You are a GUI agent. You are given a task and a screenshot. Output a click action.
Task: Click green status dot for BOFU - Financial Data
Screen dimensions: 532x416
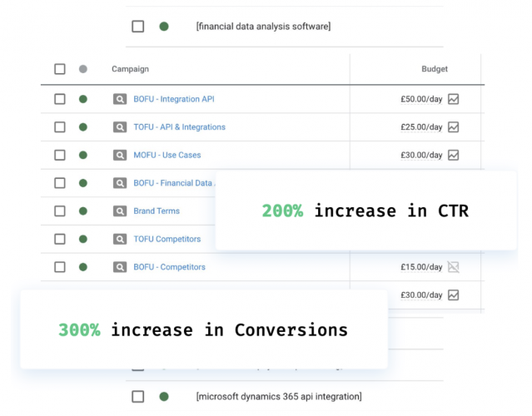[x=83, y=183]
